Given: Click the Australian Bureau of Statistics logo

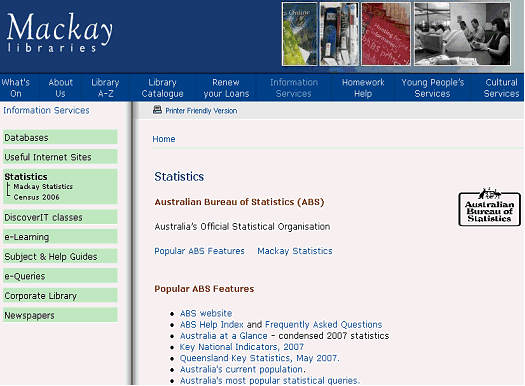Looking at the screenshot, I should 489,207.
